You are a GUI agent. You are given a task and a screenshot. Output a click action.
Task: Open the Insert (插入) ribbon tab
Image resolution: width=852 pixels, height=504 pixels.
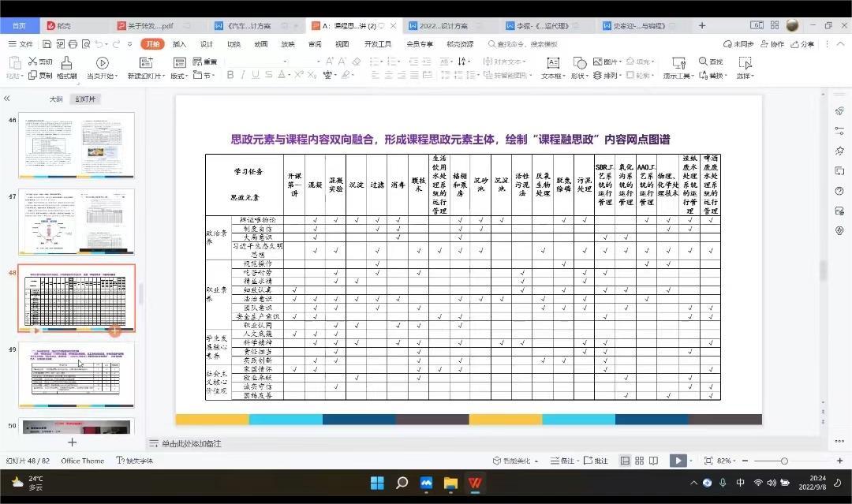pos(179,44)
